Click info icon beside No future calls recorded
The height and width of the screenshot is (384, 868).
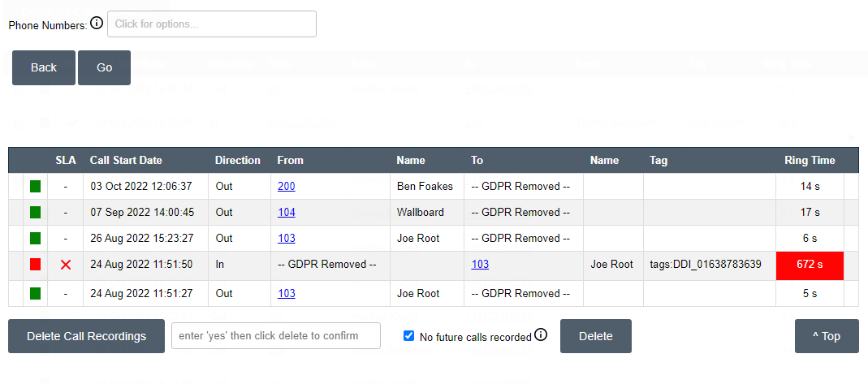tap(542, 334)
